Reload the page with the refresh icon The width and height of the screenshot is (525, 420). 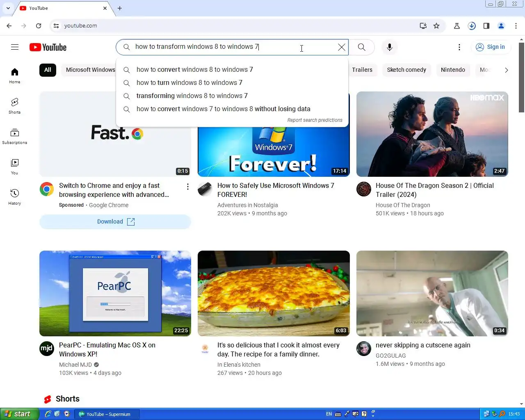point(39,26)
